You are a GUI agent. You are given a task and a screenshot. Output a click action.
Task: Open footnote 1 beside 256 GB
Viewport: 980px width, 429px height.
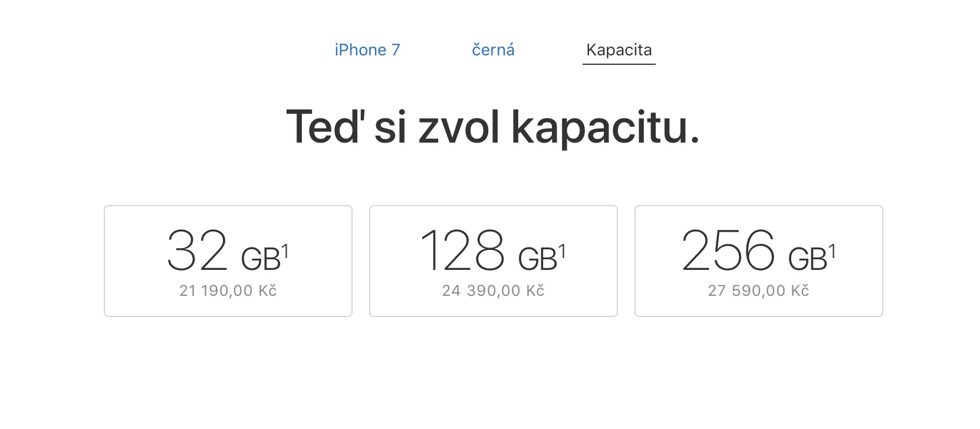coord(832,252)
